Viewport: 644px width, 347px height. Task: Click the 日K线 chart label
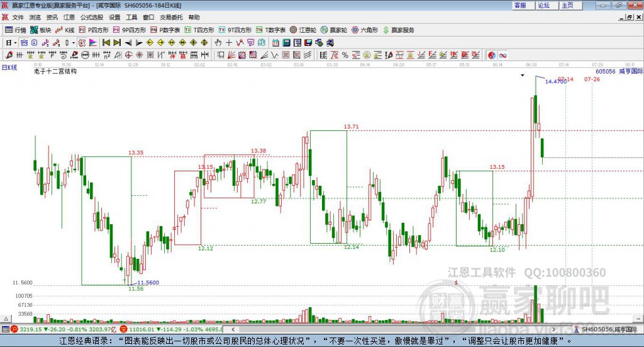coord(9,67)
